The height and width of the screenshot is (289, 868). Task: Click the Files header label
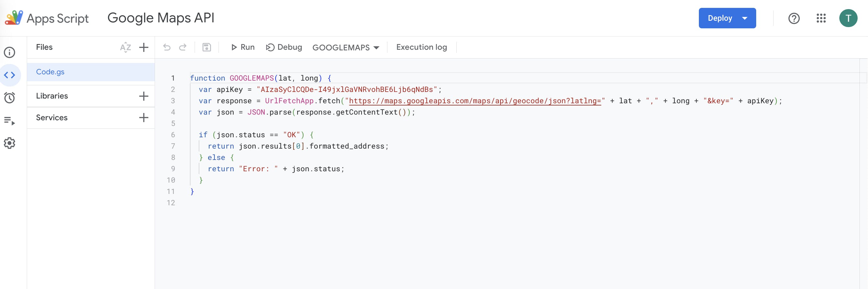pyautogui.click(x=44, y=47)
